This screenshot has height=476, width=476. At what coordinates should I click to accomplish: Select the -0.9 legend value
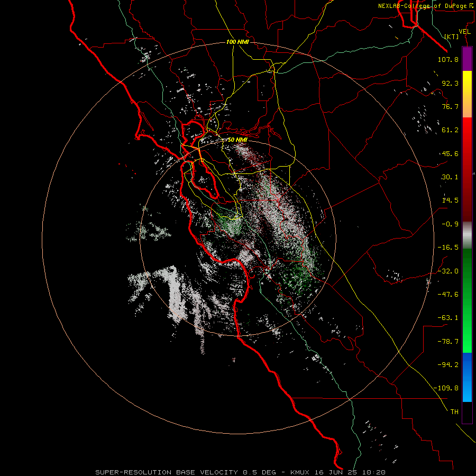coord(450,224)
